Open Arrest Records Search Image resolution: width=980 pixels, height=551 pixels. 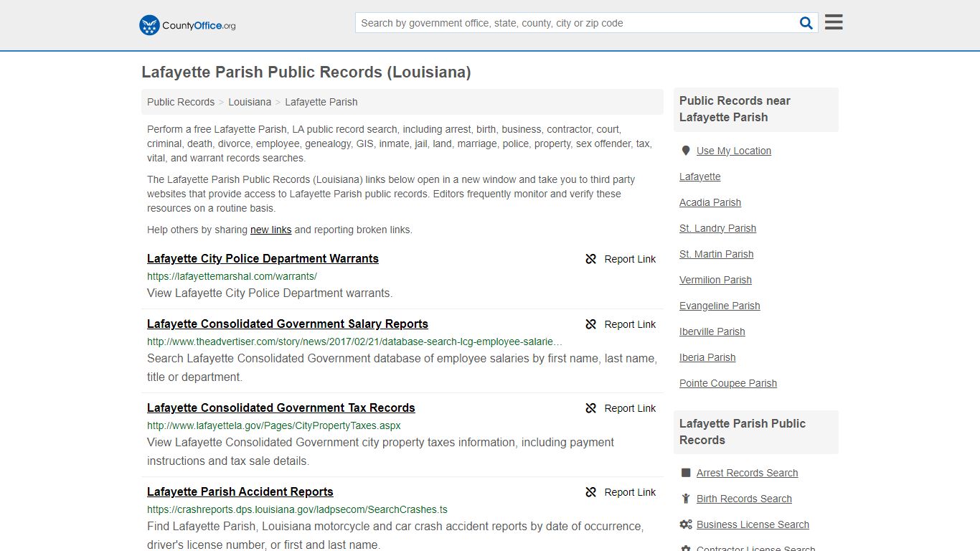pos(748,473)
